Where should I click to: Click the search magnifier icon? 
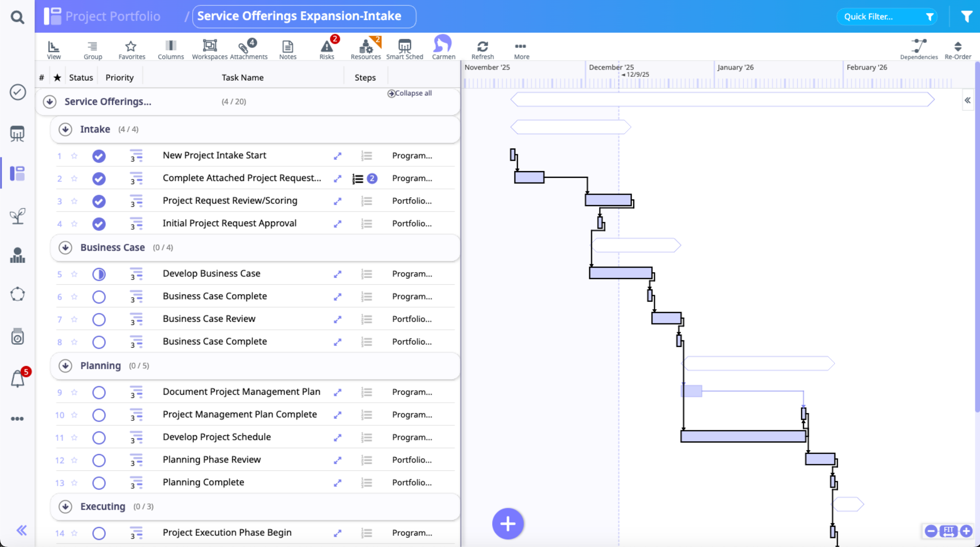coord(17,17)
